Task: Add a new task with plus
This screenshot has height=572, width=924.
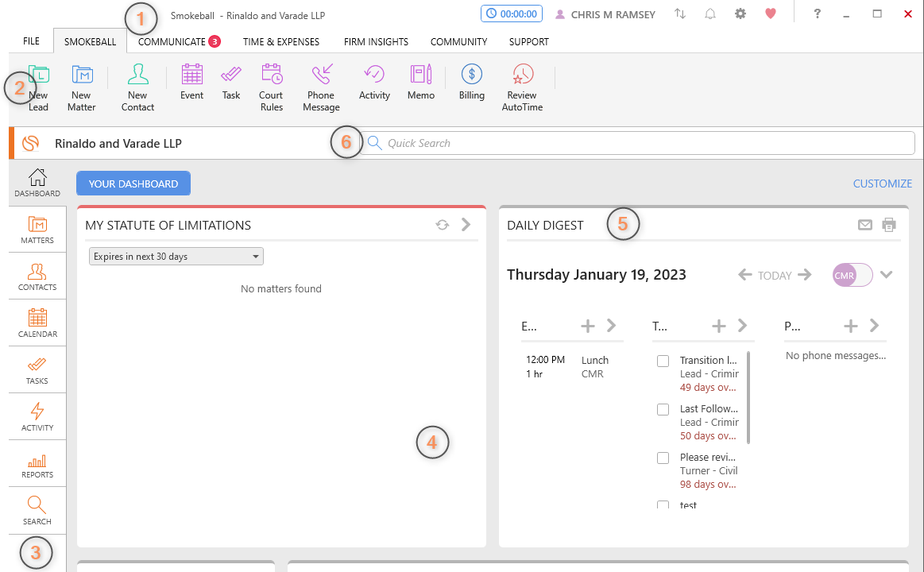Action: click(718, 326)
